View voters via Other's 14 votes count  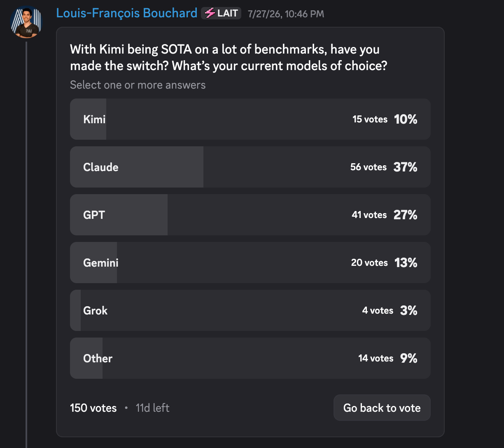[x=376, y=358]
